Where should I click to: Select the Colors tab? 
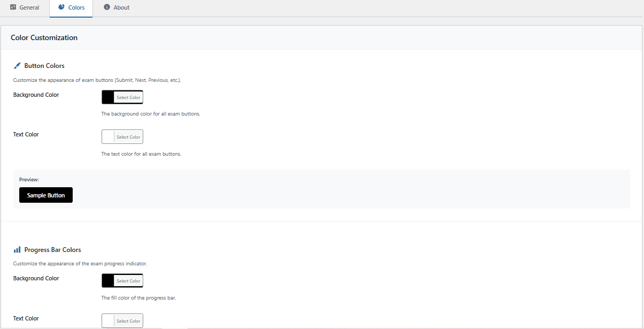point(76,7)
